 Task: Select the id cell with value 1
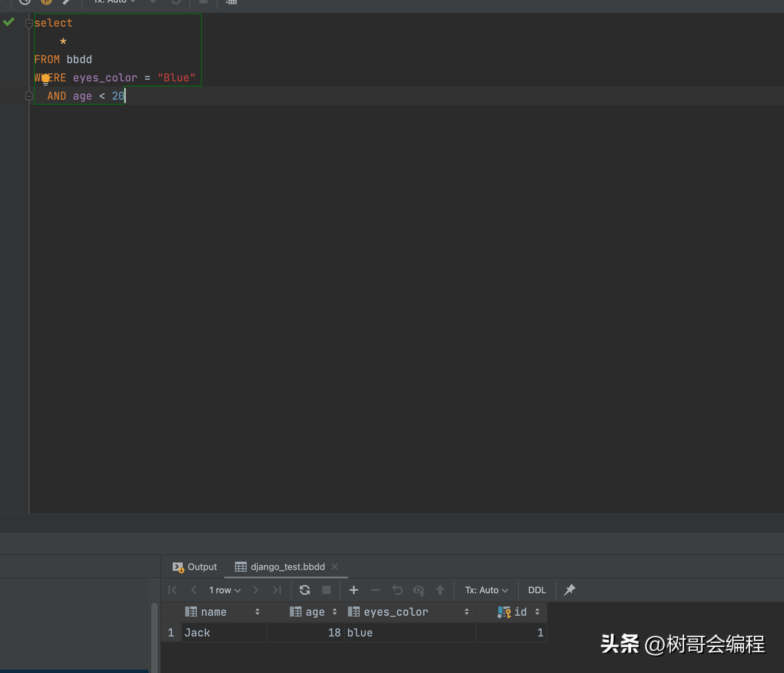(512, 633)
